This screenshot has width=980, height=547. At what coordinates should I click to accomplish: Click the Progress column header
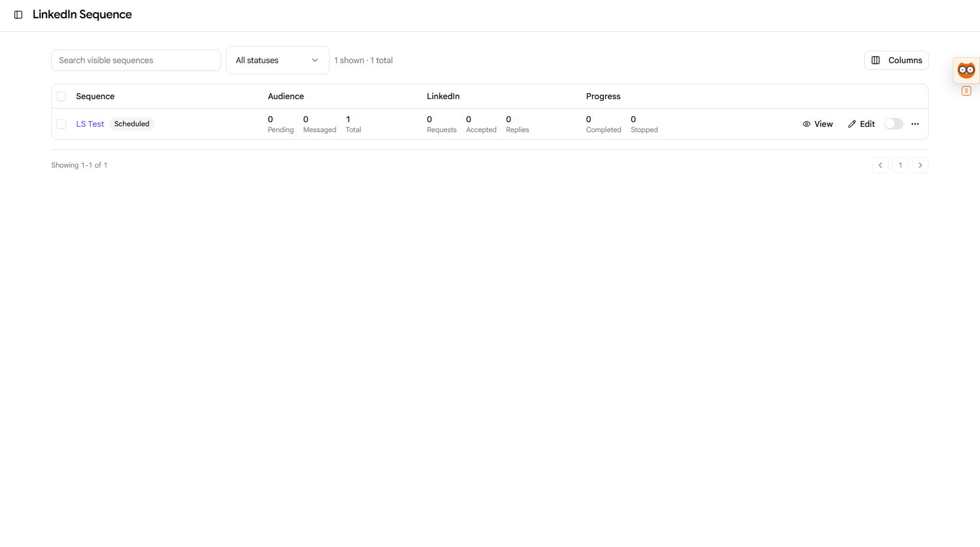tap(603, 96)
